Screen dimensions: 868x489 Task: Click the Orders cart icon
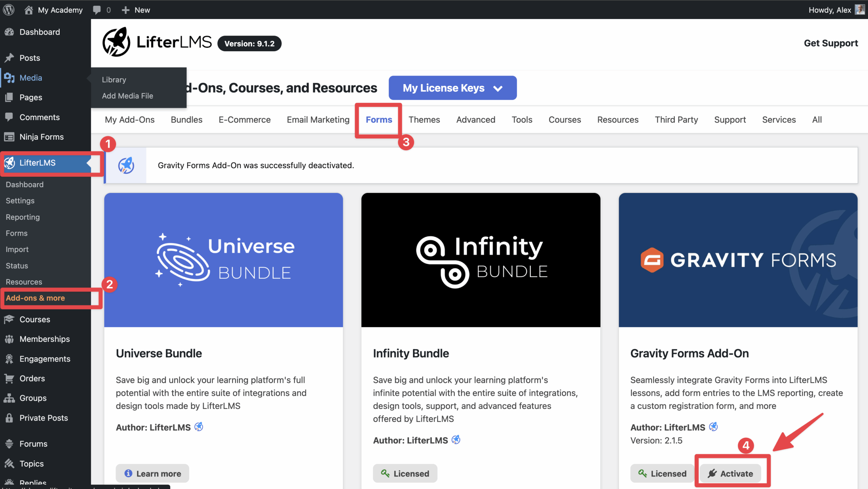point(9,378)
